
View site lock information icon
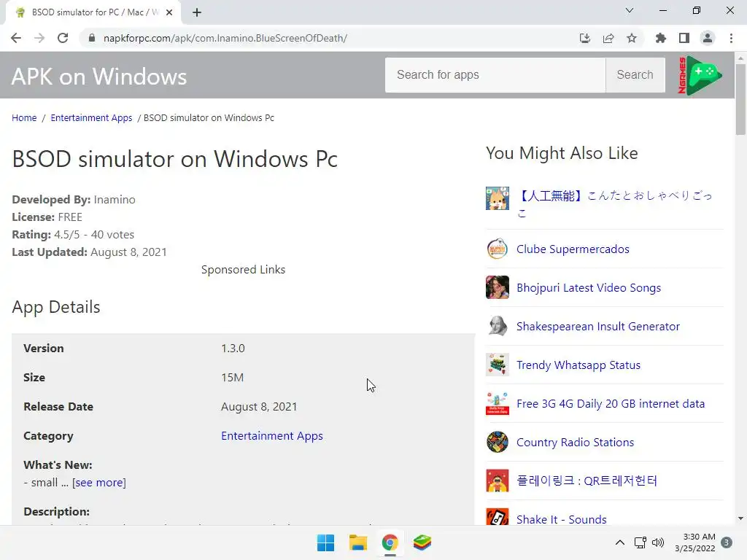pyautogui.click(x=92, y=38)
